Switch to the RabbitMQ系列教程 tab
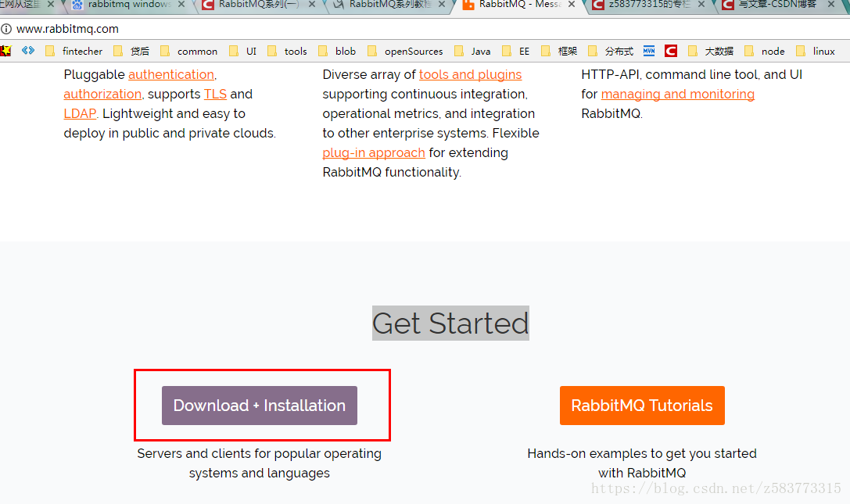850x504 pixels. point(389,5)
